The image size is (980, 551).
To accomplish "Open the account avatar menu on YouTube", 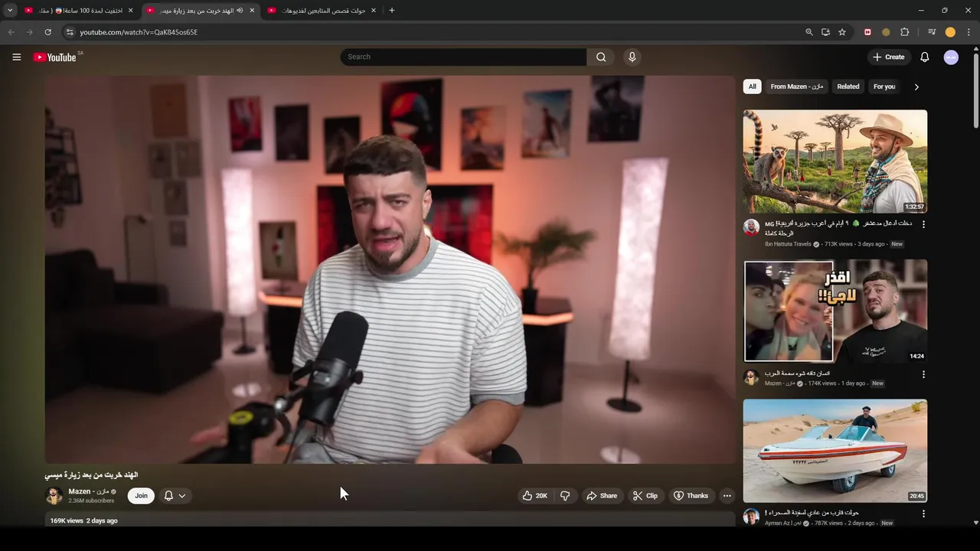I will (x=951, y=57).
